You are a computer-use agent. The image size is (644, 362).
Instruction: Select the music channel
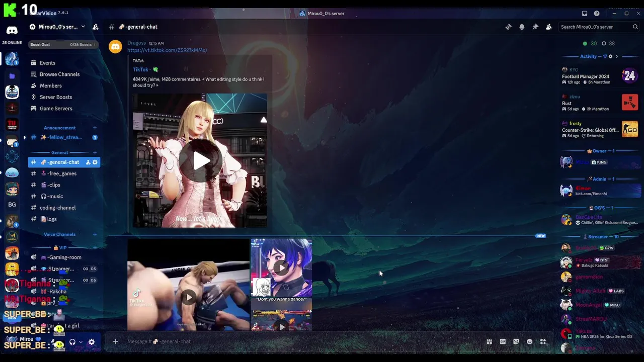point(64,196)
